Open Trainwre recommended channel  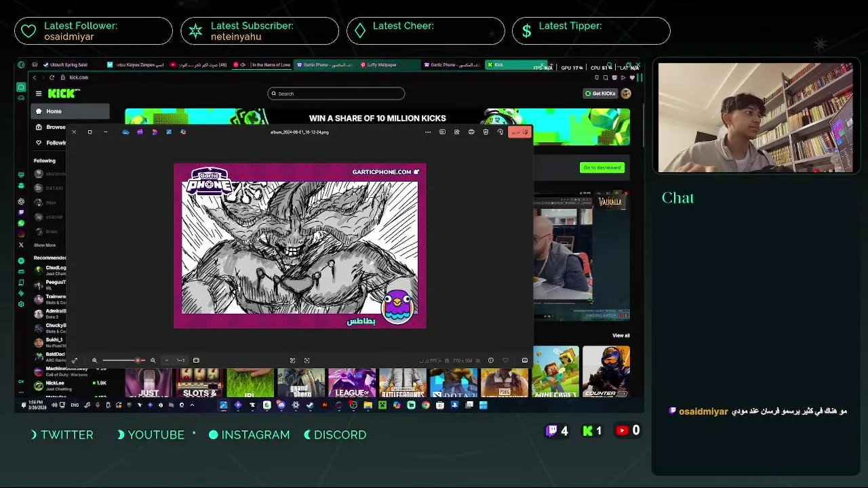(50, 299)
